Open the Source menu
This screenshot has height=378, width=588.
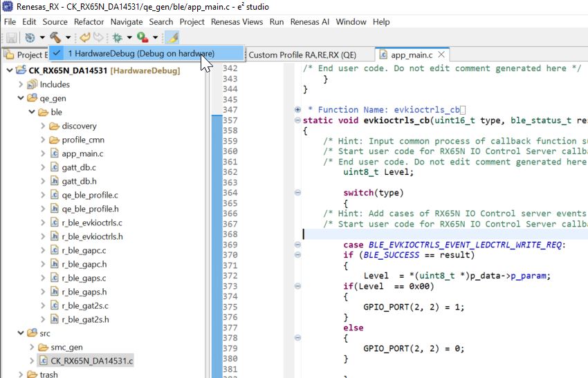tap(55, 21)
